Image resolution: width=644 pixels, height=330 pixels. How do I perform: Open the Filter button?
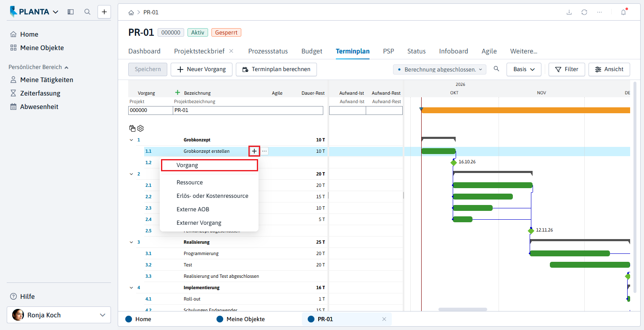567,69
